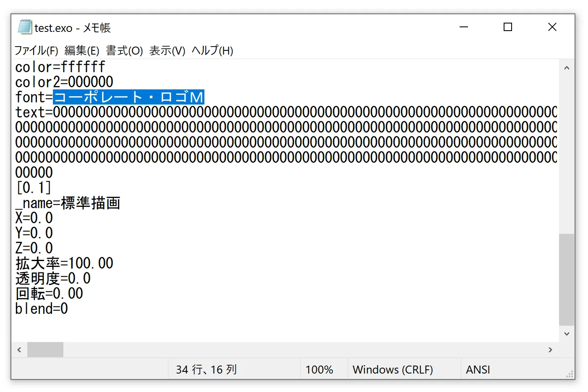Click the horizontal scrollbar right arrow
This screenshot has width=588, height=392.
click(x=551, y=350)
